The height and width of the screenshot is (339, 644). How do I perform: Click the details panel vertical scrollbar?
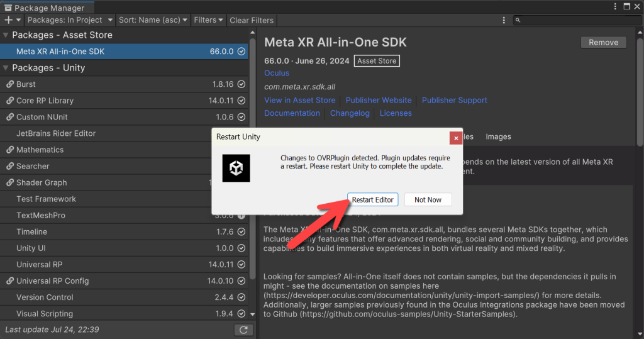tap(640, 92)
